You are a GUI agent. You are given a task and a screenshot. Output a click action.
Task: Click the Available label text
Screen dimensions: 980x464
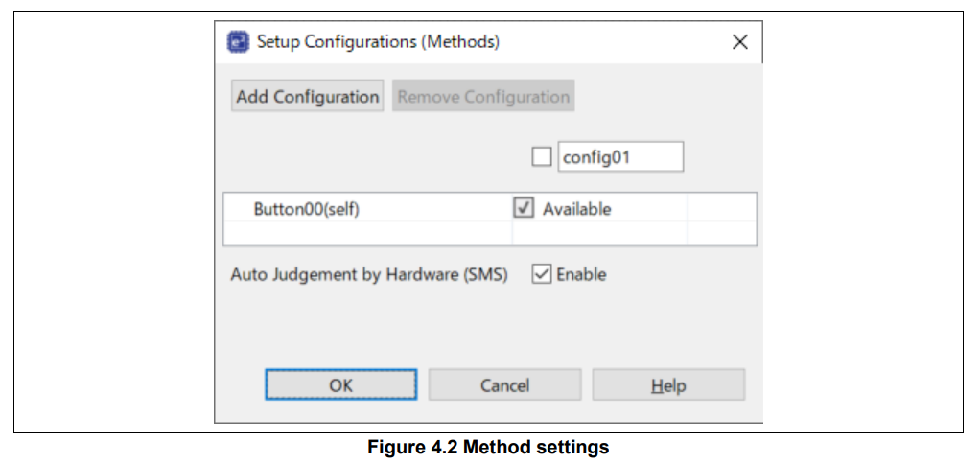[x=576, y=209]
